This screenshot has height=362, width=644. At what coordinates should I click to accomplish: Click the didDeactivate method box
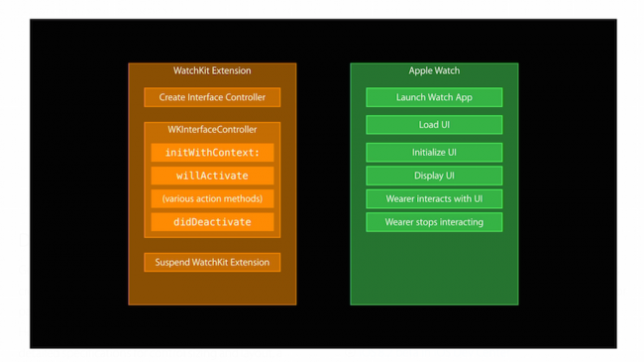click(212, 222)
